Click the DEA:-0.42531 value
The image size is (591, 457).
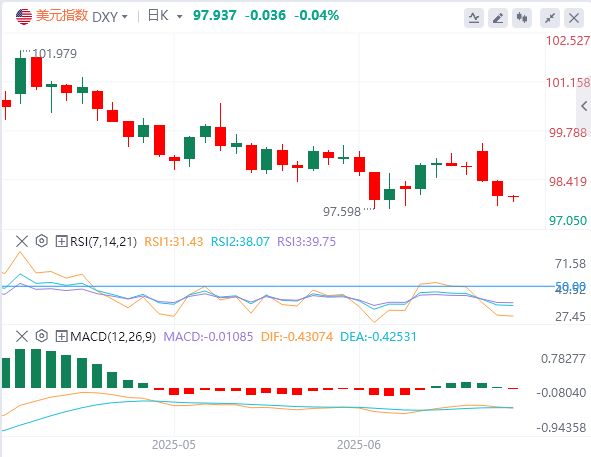(x=378, y=336)
